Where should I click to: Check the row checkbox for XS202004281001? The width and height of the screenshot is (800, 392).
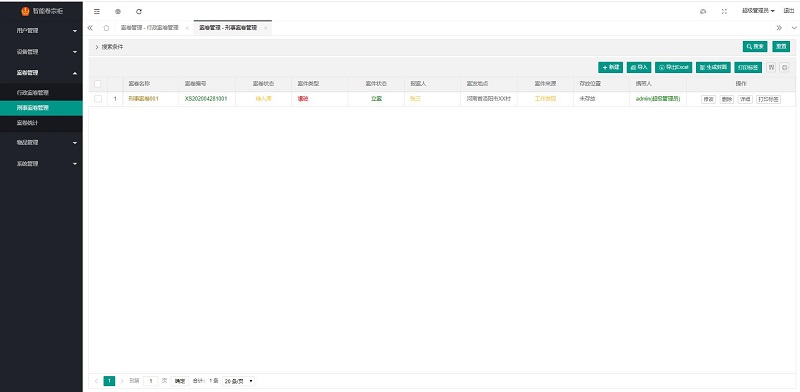98,99
